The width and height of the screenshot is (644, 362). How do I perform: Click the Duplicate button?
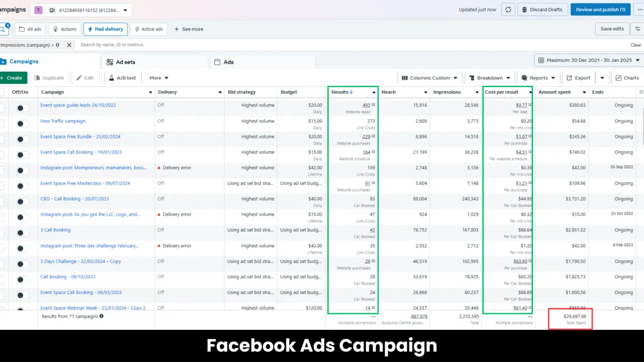tap(49, 78)
